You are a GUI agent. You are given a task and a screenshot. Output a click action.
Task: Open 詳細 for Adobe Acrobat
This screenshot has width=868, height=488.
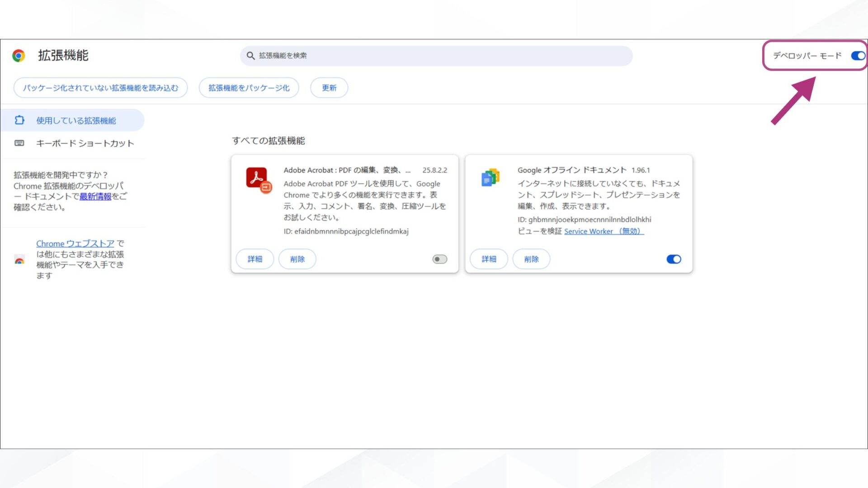(255, 259)
